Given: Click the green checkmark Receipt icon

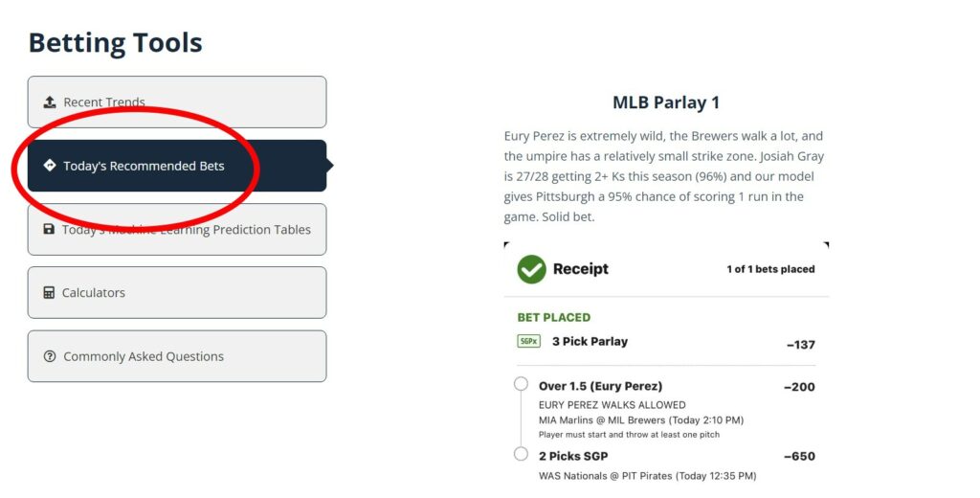Looking at the screenshot, I should click(x=531, y=269).
